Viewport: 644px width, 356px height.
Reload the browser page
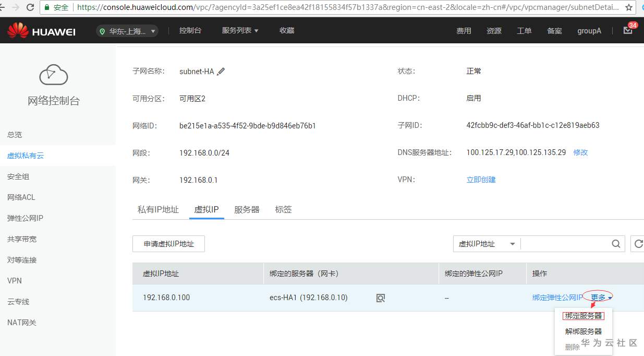[30, 7]
